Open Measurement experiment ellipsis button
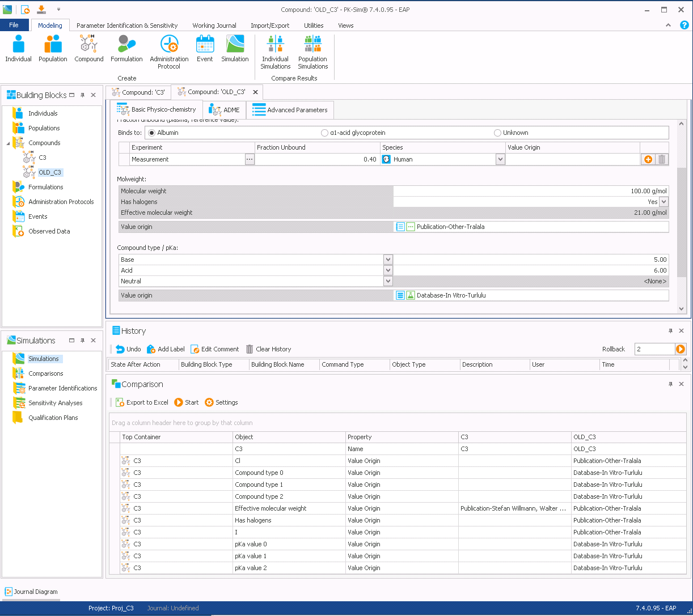693x616 pixels. (250, 159)
